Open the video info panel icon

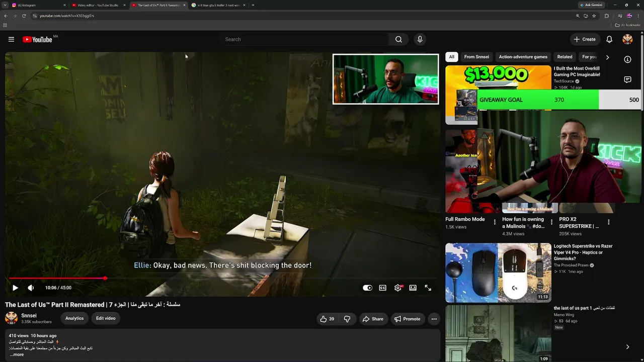[627, 59]
